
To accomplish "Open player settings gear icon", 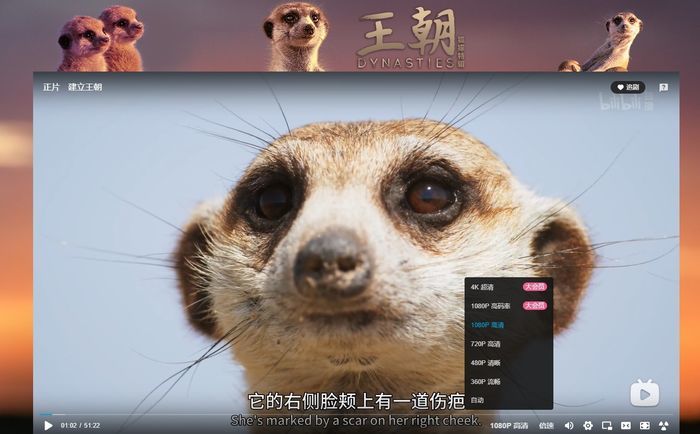I will coord(588,426).
